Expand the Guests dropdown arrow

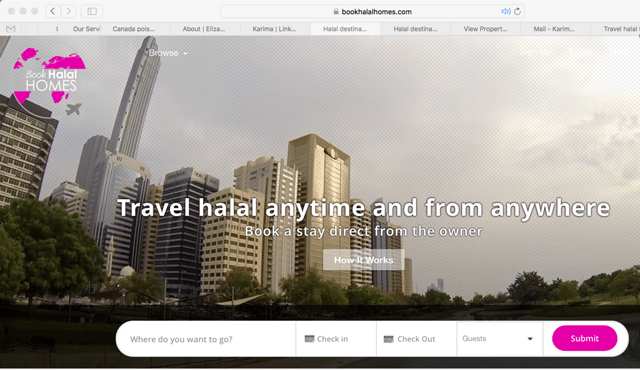tap(530, 339)
